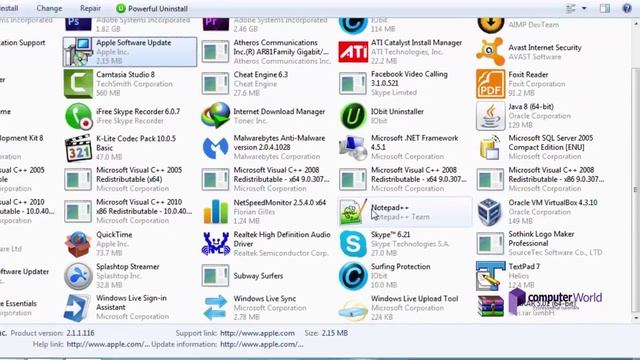The image size is (640, 360).
Task: Select Microsoft Visual C++ 2010 x86 Redistributable text
Action: click(x=144, y=207)
